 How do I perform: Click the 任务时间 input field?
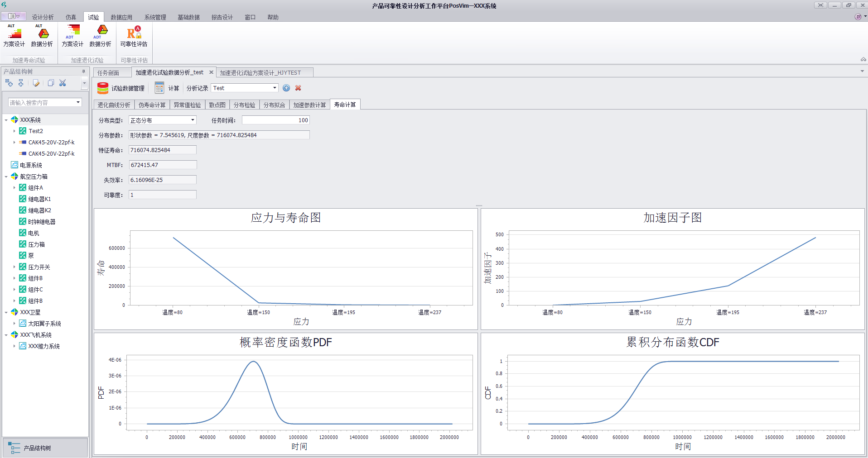275,120
